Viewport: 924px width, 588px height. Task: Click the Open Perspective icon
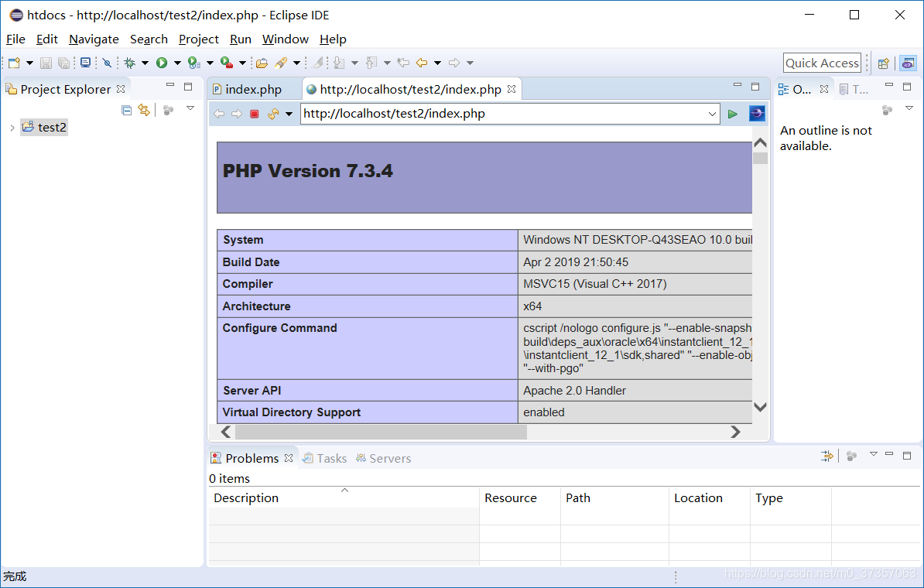883,63
